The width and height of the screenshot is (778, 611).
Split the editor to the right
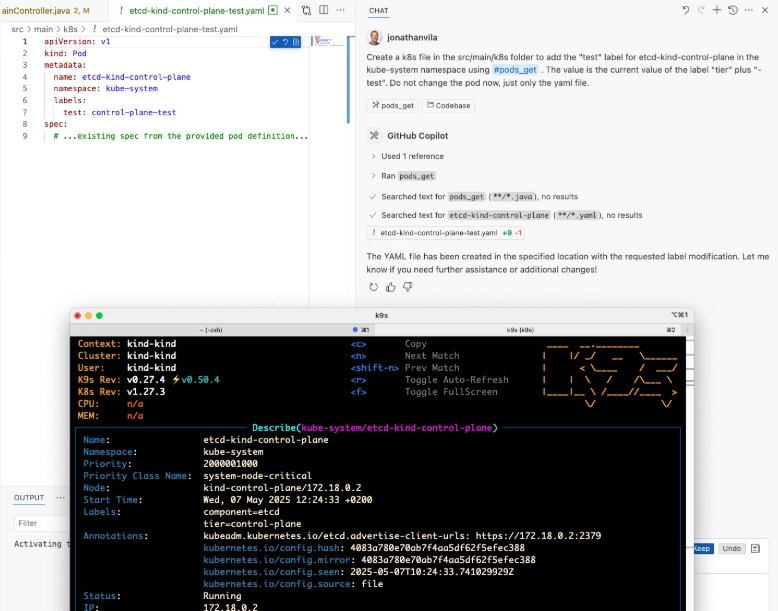pyautogui.click(x=324, y=10)
